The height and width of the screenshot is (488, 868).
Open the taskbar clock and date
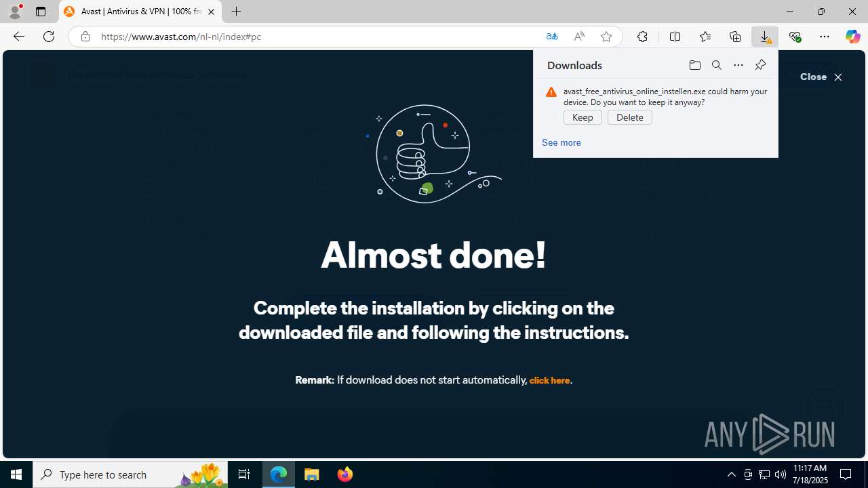[810, 474]
